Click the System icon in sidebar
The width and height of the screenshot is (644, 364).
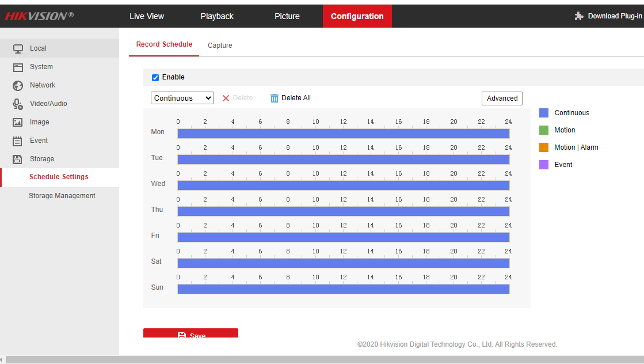click(x=18, y=67)
